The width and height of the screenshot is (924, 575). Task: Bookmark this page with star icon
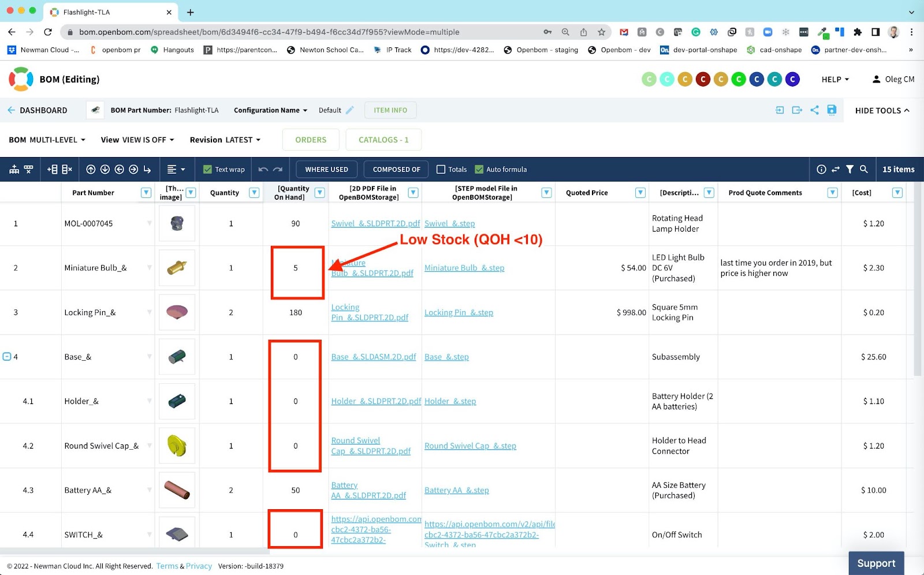(x=602, y=32)
